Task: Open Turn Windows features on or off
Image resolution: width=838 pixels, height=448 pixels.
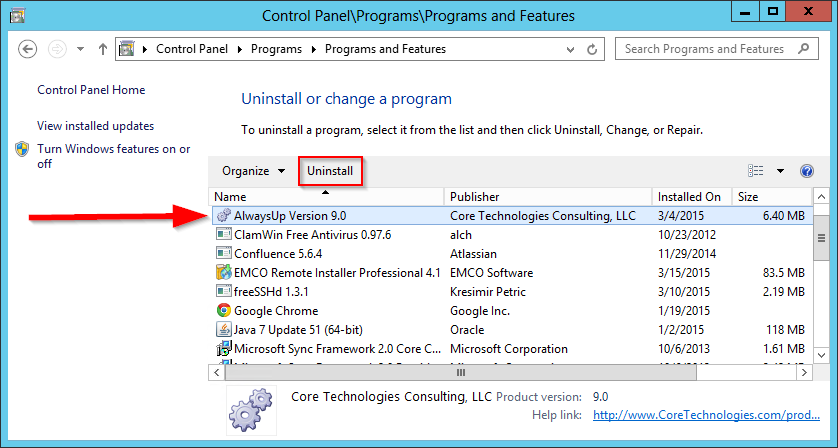Action: 113,156
